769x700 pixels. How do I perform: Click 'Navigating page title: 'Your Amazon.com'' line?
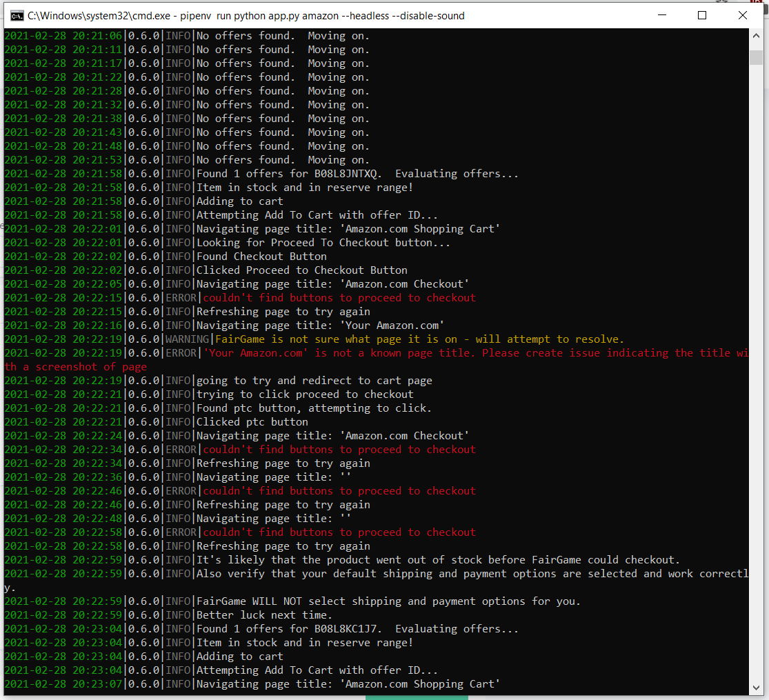click(x=224, y=326)
